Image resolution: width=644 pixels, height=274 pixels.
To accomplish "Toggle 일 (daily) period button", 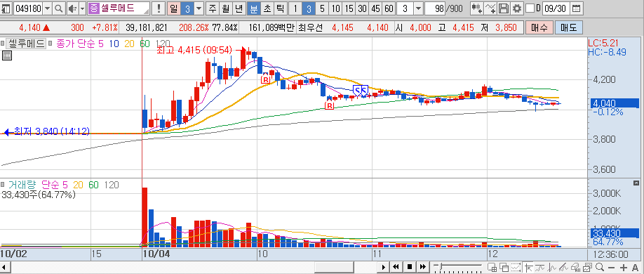I will [173, 8].
